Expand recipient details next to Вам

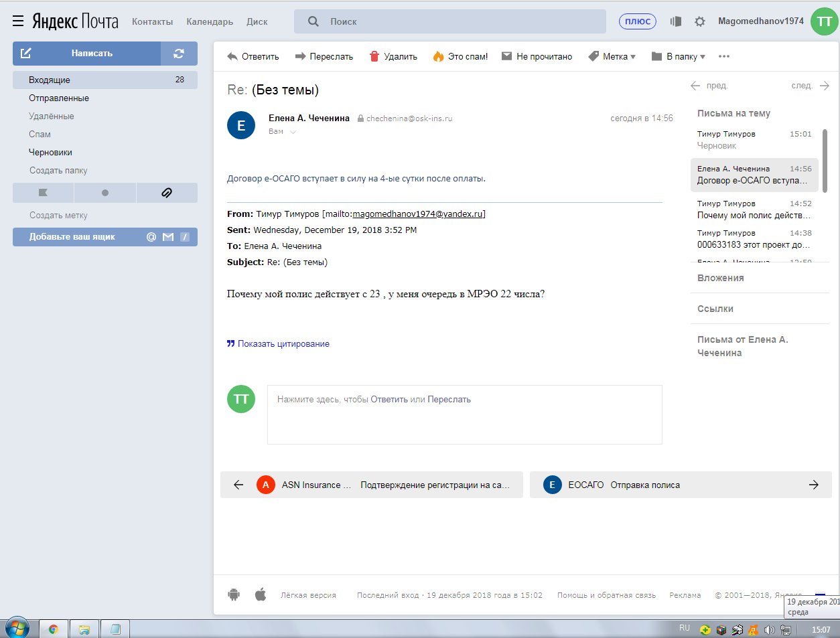point(293,132)
